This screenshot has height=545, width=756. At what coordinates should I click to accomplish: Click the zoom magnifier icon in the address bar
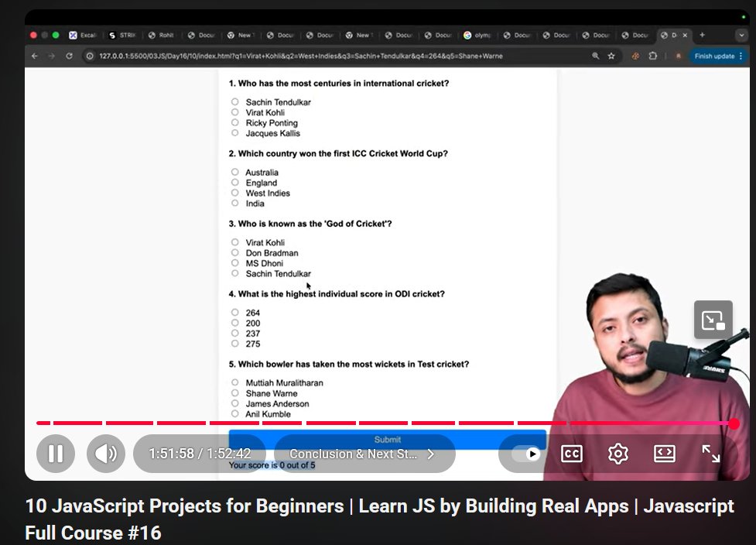click(x=596, y=56)
